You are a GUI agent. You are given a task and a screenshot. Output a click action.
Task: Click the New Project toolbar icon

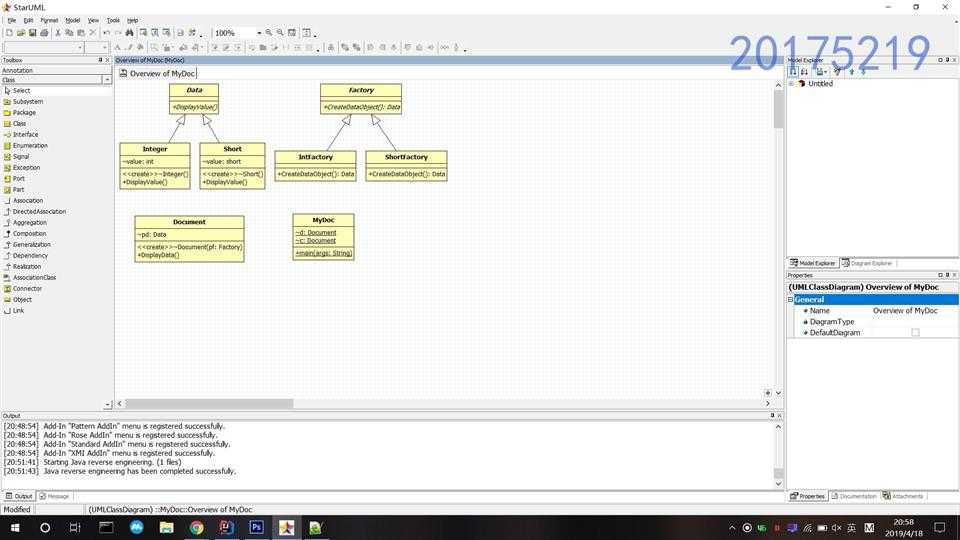pyautogui.click(x=9, y=32)
